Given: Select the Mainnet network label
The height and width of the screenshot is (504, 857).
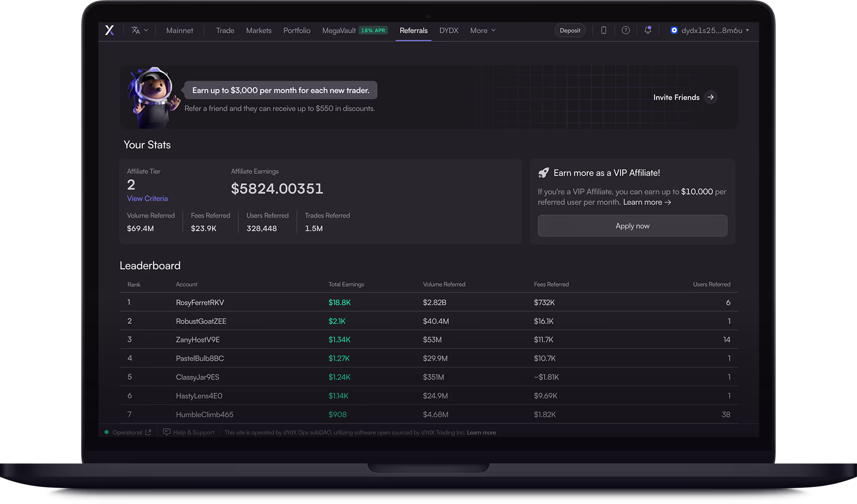Looking at the screenshot, I should [179, 31].
